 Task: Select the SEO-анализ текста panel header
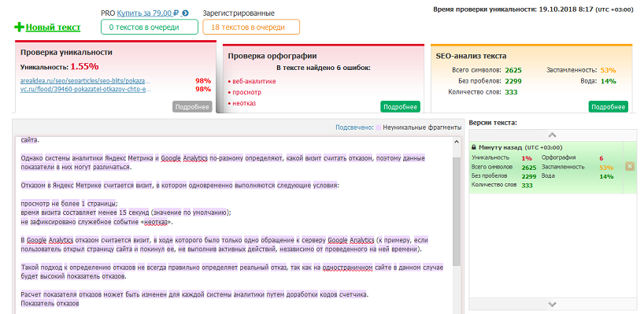(471, 56)
